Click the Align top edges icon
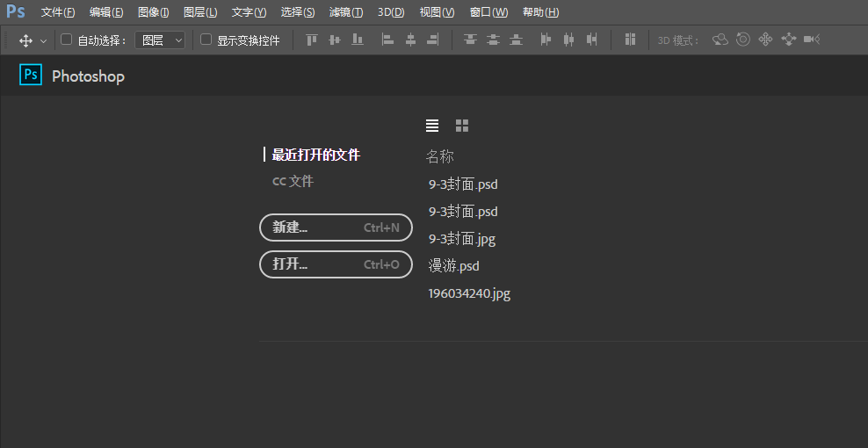Viewport: 868px width, 448px height. tap(312, 40)
